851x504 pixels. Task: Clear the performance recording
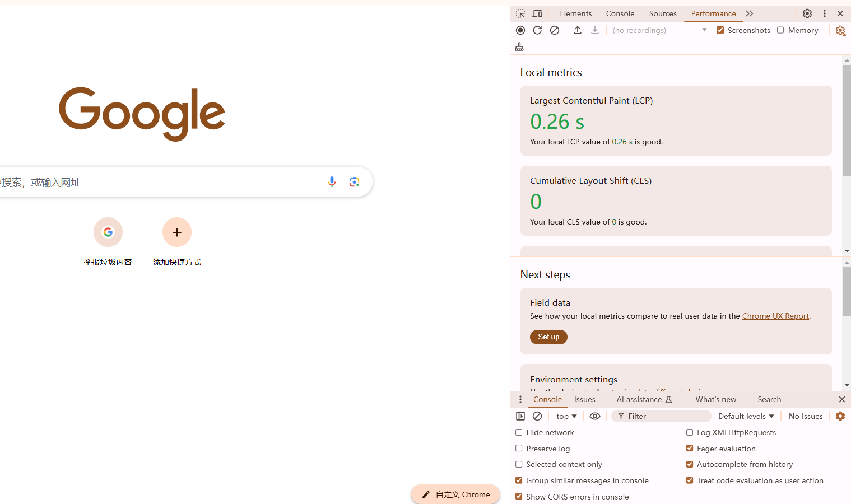555,30
